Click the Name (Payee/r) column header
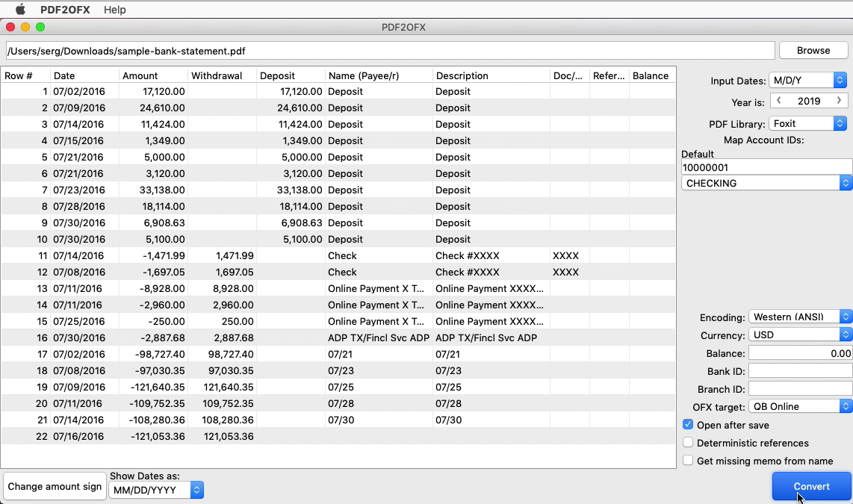This screenshot has width=853, height=504. 379,75
